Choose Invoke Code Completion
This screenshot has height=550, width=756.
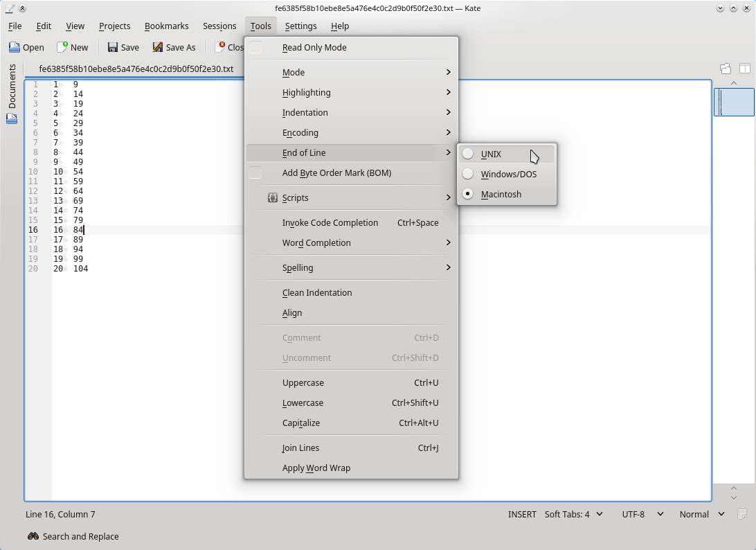coord(351,223)
